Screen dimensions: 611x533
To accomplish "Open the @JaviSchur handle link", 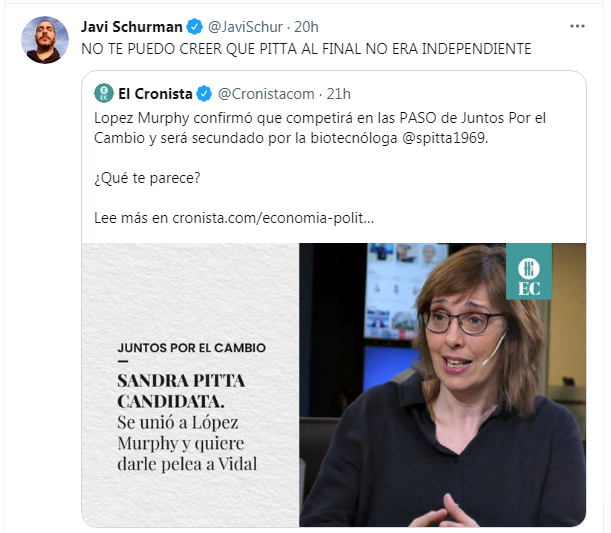I will click(245, 27).
